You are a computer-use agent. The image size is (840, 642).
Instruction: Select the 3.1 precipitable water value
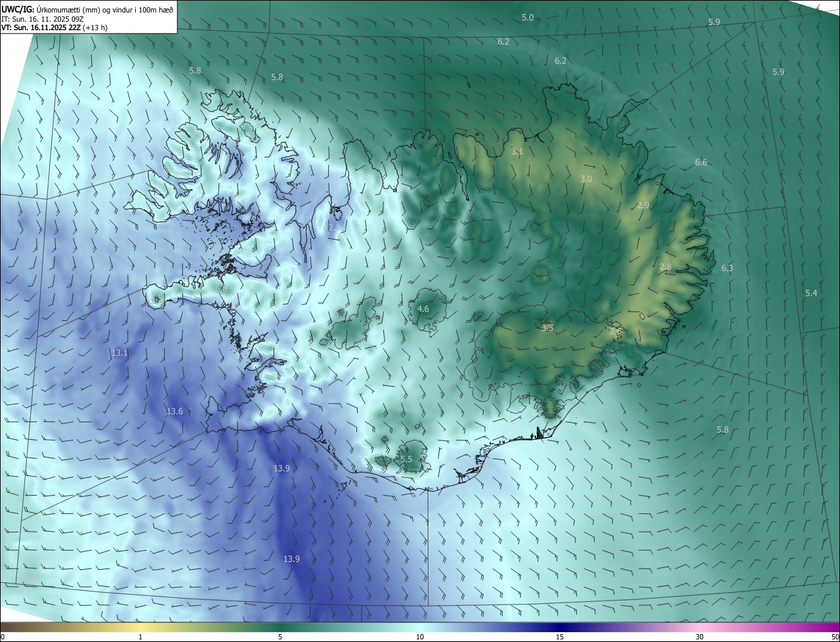(x=517, y=152)
